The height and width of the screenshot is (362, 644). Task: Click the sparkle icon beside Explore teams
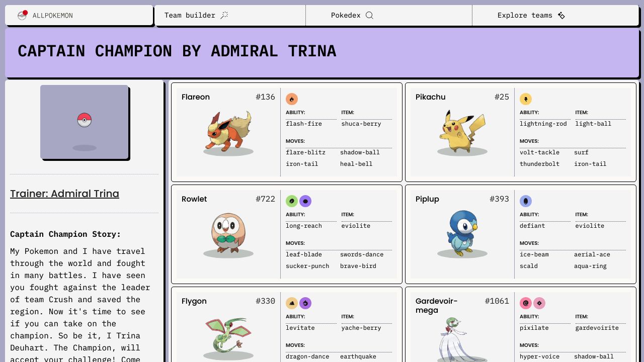pyautogui.click(x=561, y=15)
